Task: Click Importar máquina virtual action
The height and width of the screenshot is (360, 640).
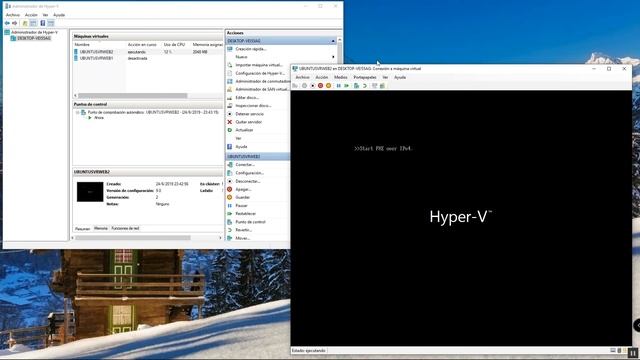Action: (259, 65)
